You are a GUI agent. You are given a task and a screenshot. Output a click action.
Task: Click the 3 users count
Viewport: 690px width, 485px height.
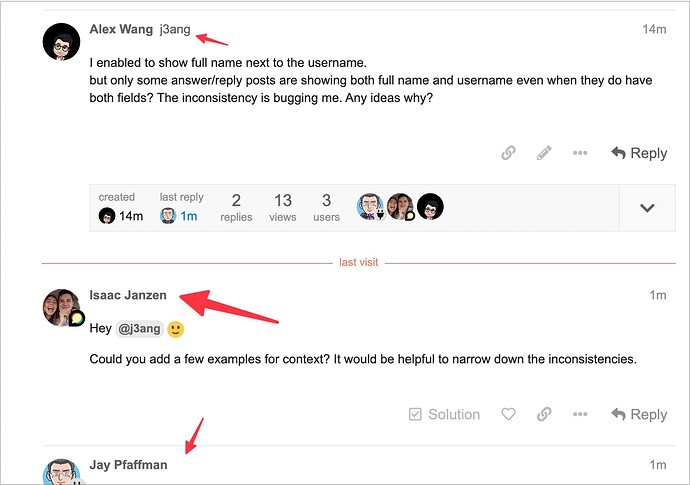327,207
